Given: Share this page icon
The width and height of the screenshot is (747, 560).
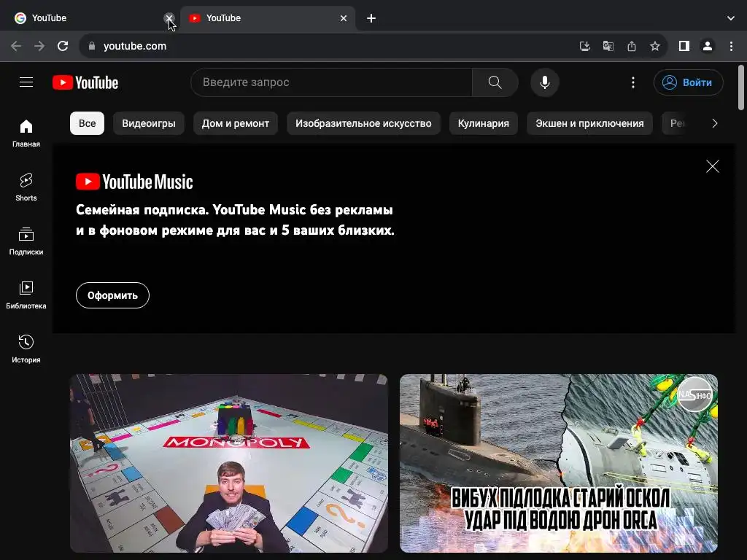Looking at the screenshot, I should point(632,46).
